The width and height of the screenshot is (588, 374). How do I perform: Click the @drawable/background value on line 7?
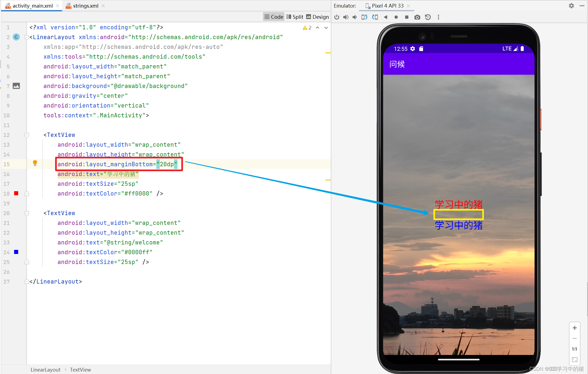pyautogui.click(x=149, y=86)
